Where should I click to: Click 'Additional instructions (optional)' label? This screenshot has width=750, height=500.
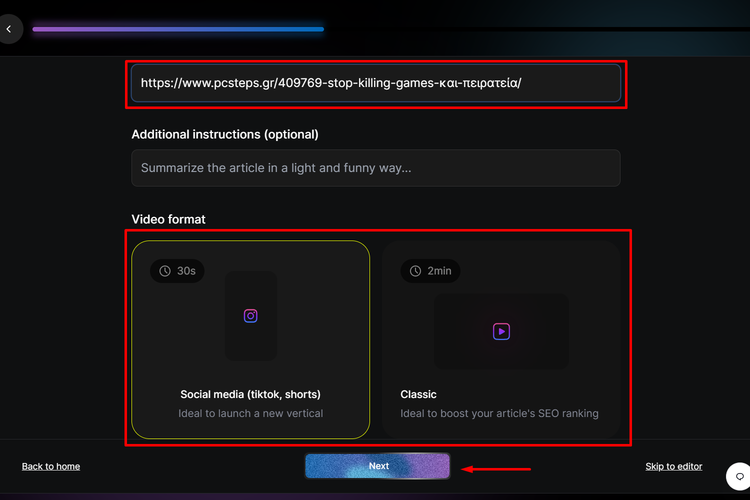[225, 134]
